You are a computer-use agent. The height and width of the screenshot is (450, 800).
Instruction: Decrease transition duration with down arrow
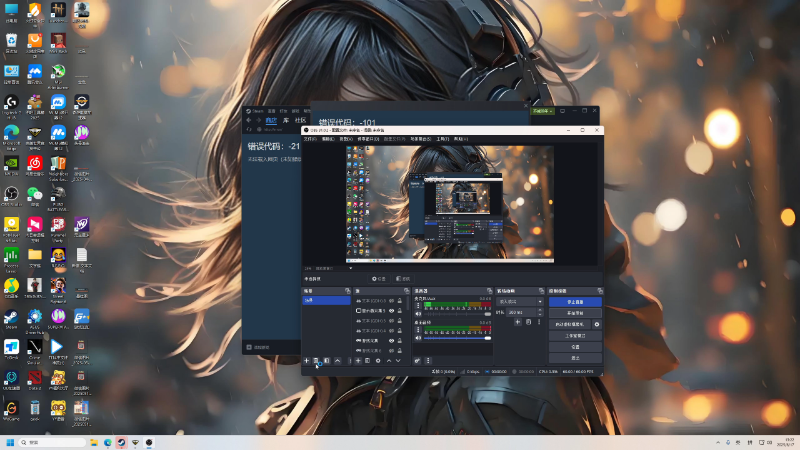point(540,314)
